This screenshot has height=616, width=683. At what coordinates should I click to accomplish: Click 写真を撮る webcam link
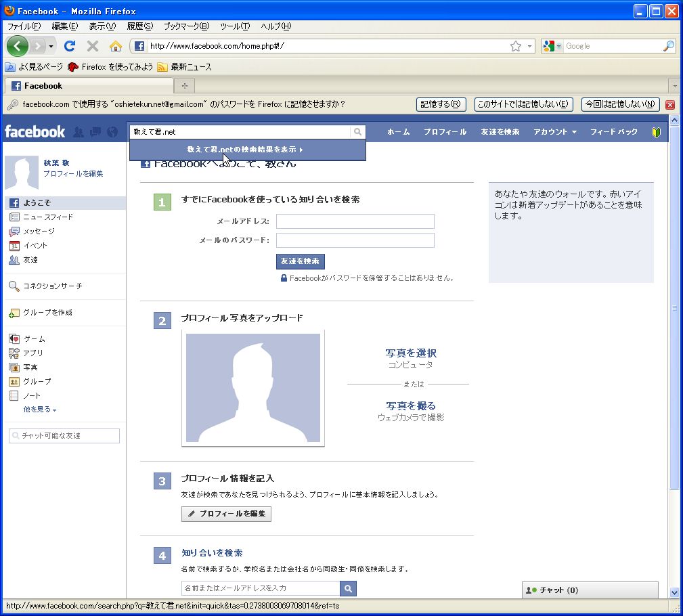[411, 405]
